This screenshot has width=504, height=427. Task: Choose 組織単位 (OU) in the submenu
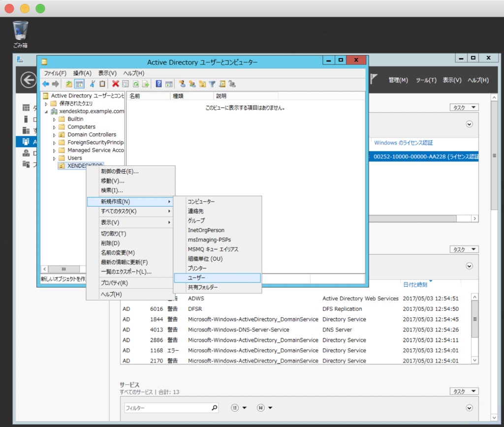pyautogui.click(x=217, y=259)
